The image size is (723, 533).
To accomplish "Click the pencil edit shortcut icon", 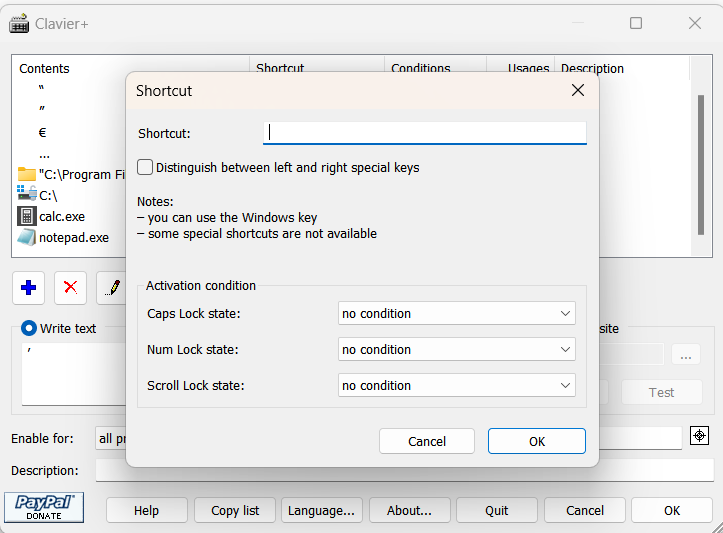I will pyautogui.click(x=112, y=288).
